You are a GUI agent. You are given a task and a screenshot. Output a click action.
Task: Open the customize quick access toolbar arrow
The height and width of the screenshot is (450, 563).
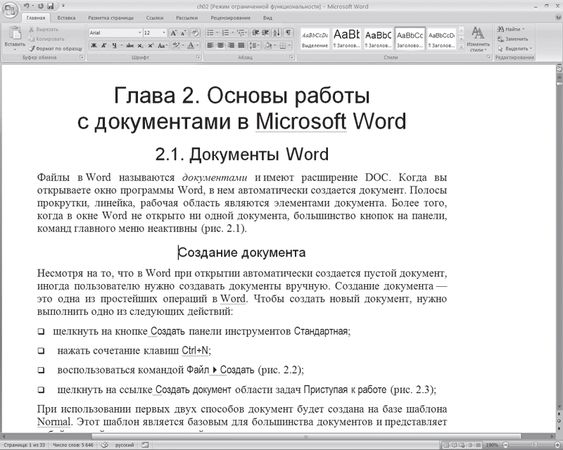point(63,6)
